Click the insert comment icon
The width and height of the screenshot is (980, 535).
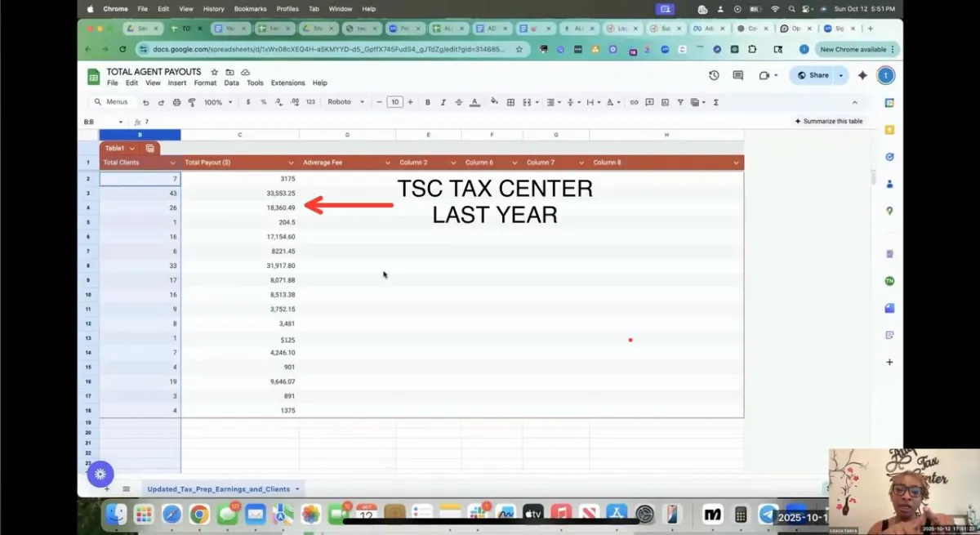coord(649,103)
